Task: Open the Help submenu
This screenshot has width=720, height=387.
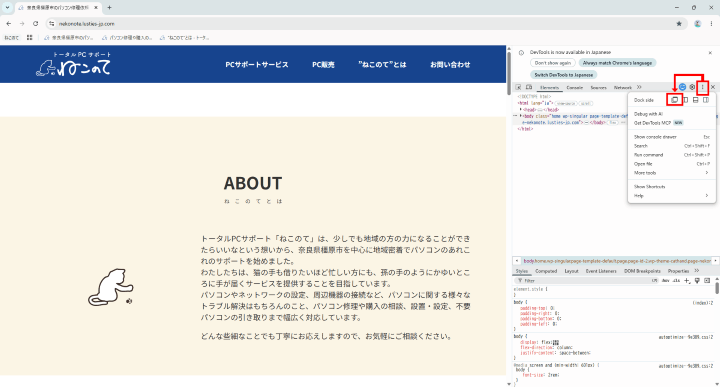Action: click(x=671, y=196)
